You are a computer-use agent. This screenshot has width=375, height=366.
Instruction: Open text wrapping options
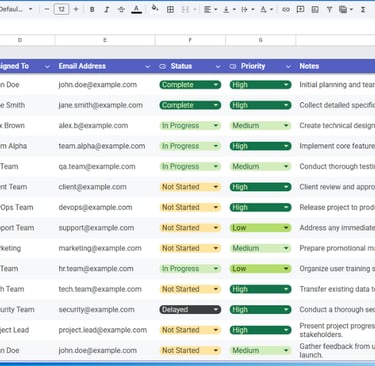point(248,9)
